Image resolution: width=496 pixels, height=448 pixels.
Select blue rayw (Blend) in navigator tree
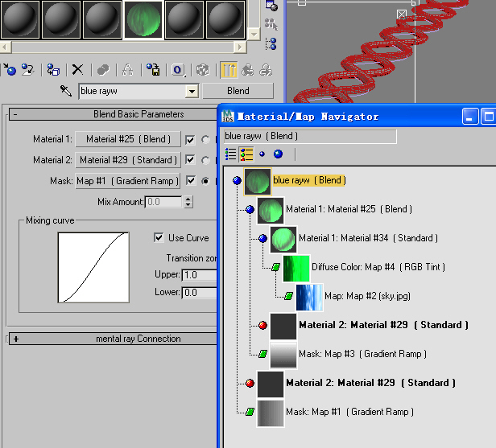(309, 180)
